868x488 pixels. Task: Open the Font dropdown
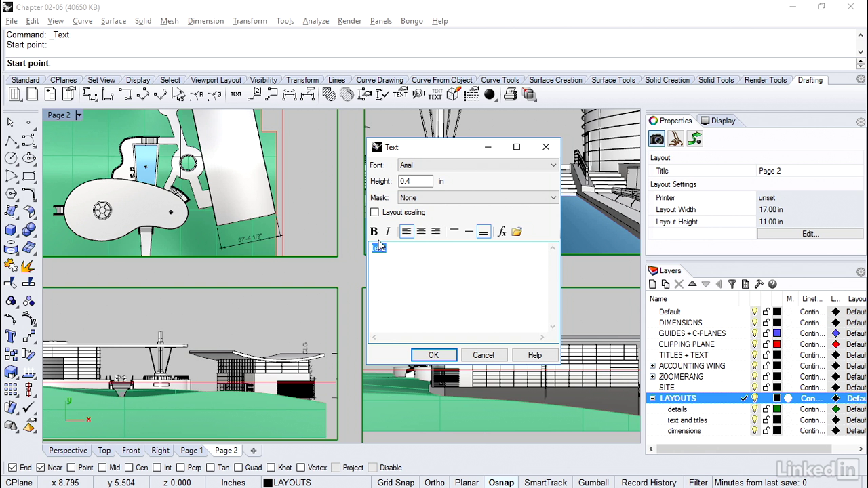[477, 165]
